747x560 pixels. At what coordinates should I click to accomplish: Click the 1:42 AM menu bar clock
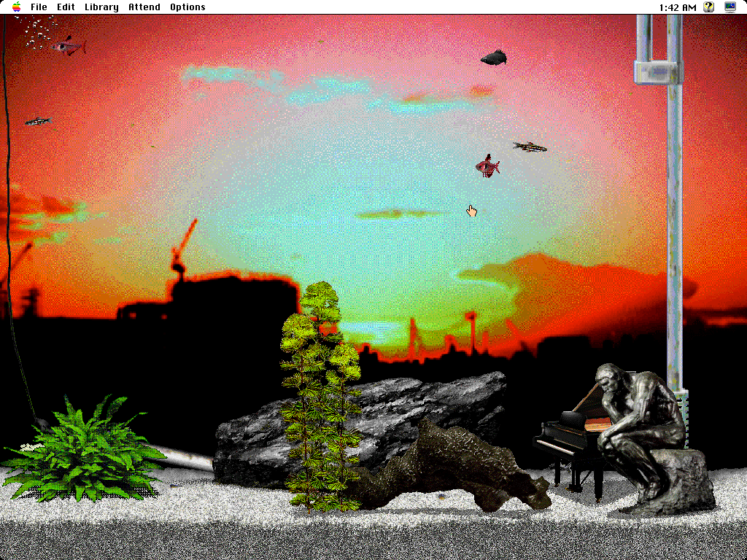[x=678, y=7]
